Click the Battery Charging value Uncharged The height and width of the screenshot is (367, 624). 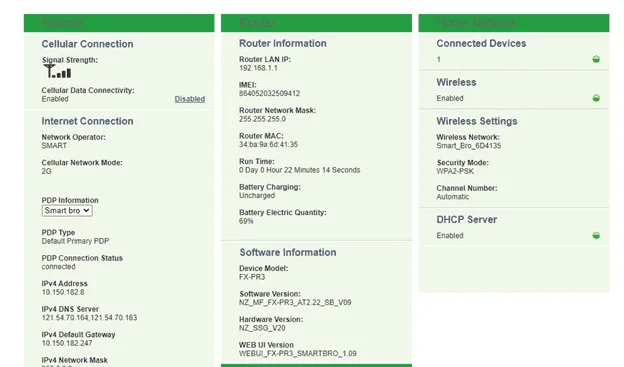click(257, 195)
